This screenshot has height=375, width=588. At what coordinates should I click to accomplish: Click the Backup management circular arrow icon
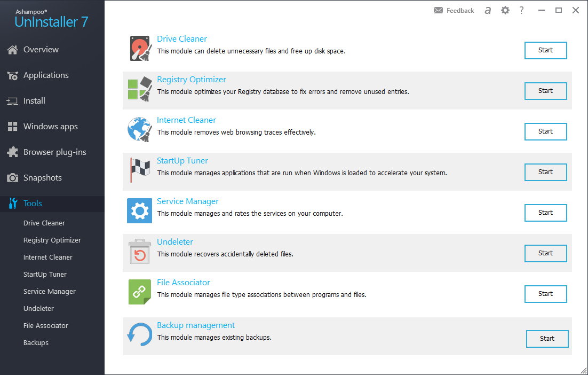pyautogui.click(x=139, y=334)
